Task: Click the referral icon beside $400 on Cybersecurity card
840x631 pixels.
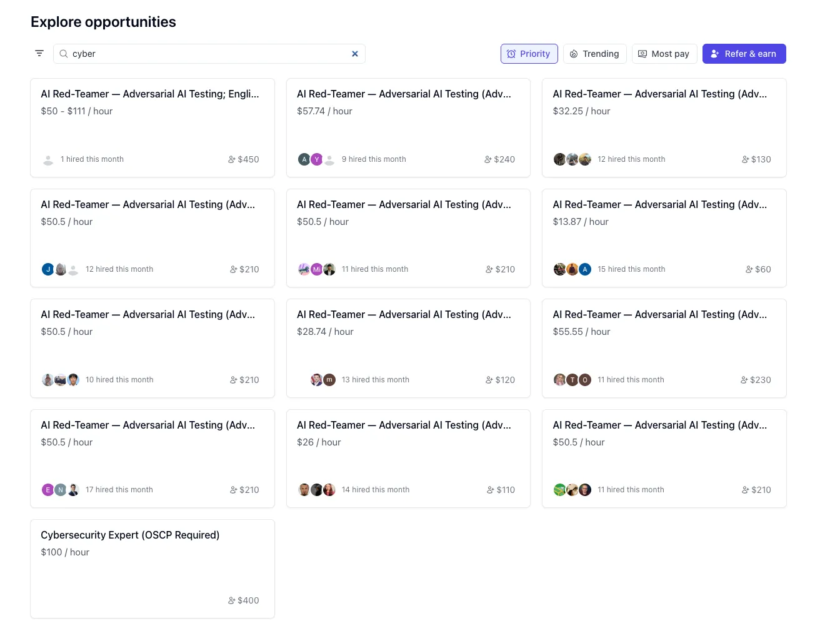Action: coord(232,600)
